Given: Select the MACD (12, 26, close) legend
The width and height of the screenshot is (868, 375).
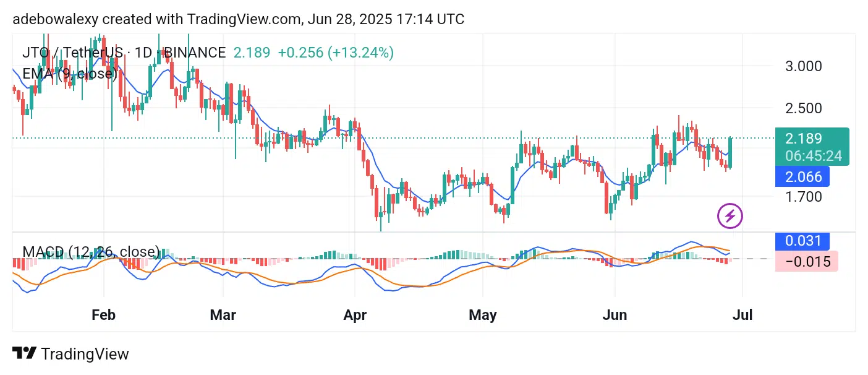Looking at the screenshot, I should click(x=91, y=252).
